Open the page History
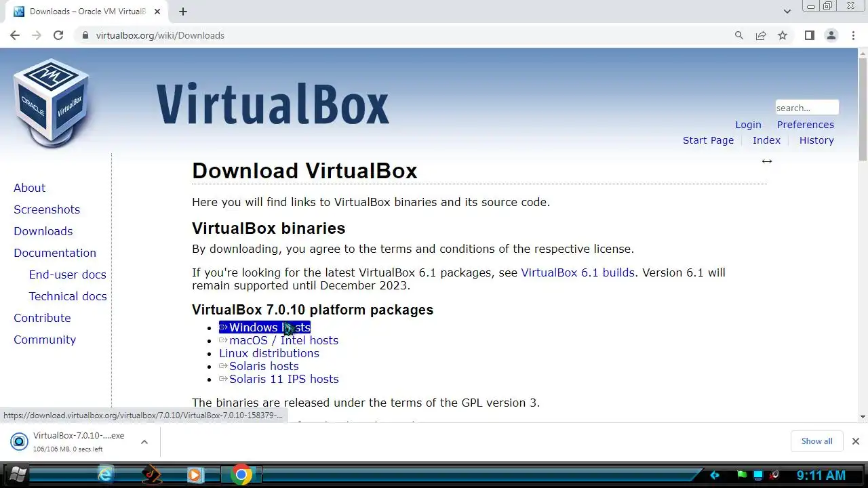868x488 pixels. click(816, 140)
